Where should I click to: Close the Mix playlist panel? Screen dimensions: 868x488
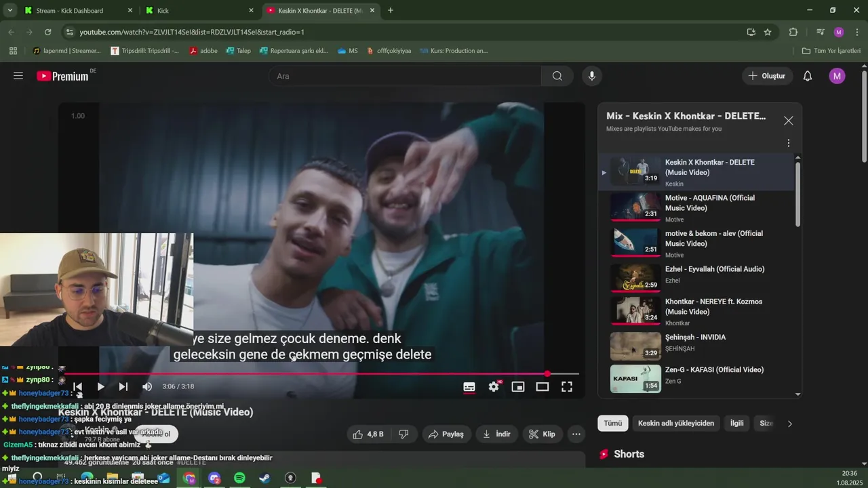point(788,121)
